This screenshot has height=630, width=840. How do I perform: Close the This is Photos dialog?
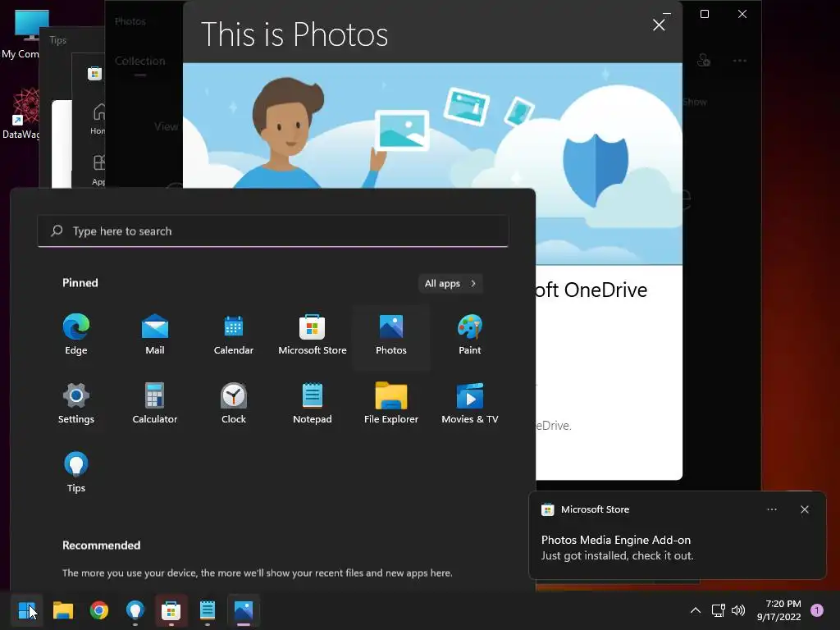[659, 25]
